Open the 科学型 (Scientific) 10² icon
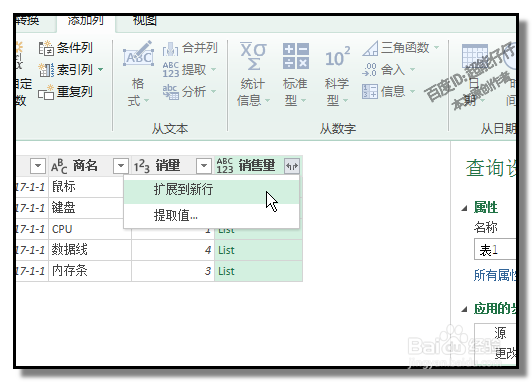The height and width of the screenshot is (382, 532). click(x=337, y=56)
